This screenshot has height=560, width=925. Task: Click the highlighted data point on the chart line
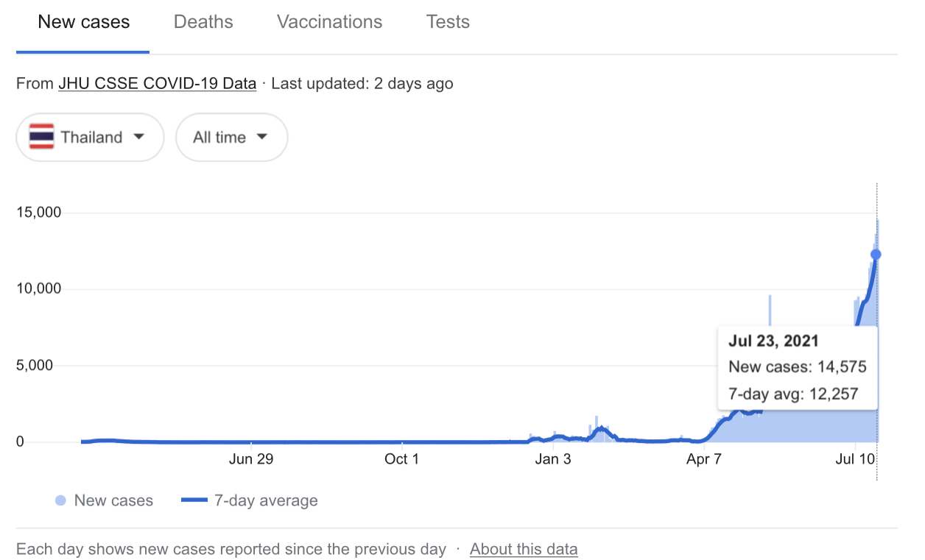click(x=876, y=255)
